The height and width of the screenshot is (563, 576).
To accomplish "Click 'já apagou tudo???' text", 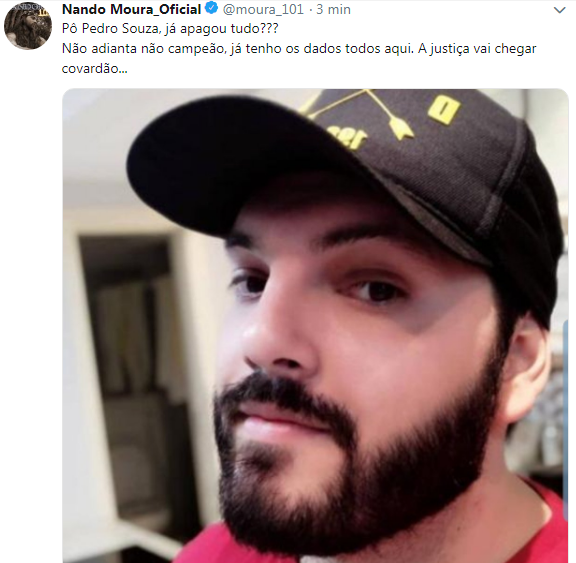I will pos(219,29).
